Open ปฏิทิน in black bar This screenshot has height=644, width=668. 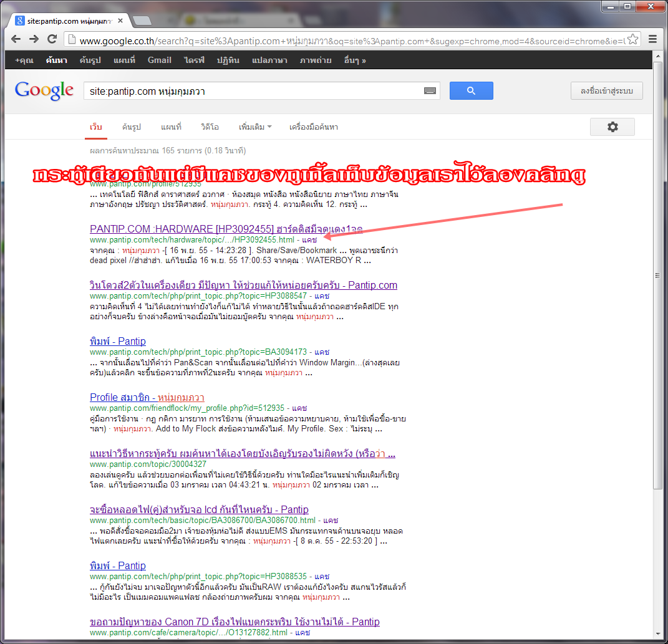(x=228, y=60)
